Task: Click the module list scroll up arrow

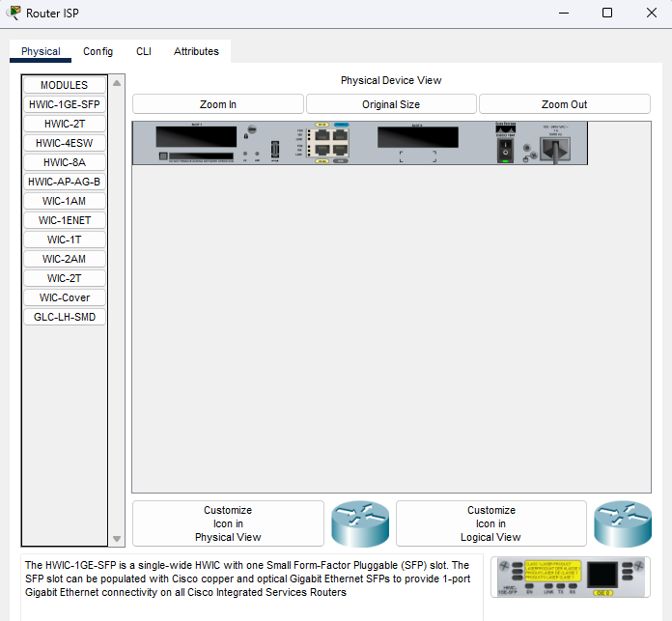Action: click(117, 83)
